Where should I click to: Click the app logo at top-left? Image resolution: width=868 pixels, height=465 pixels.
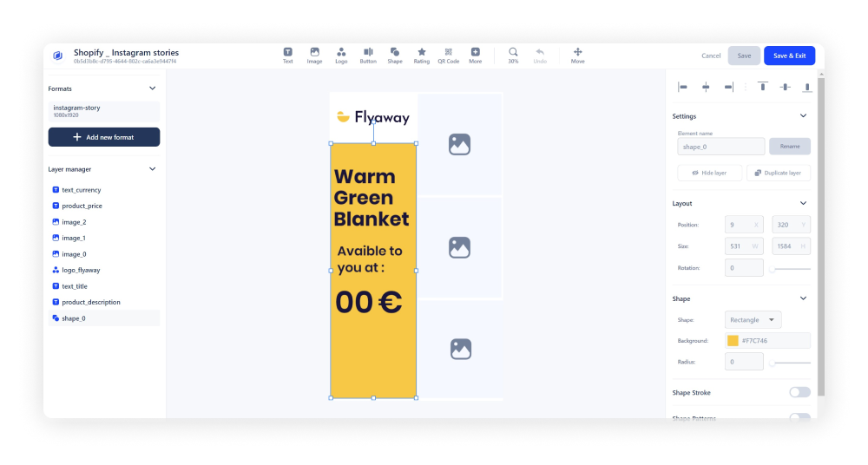(x=57, y=56)
